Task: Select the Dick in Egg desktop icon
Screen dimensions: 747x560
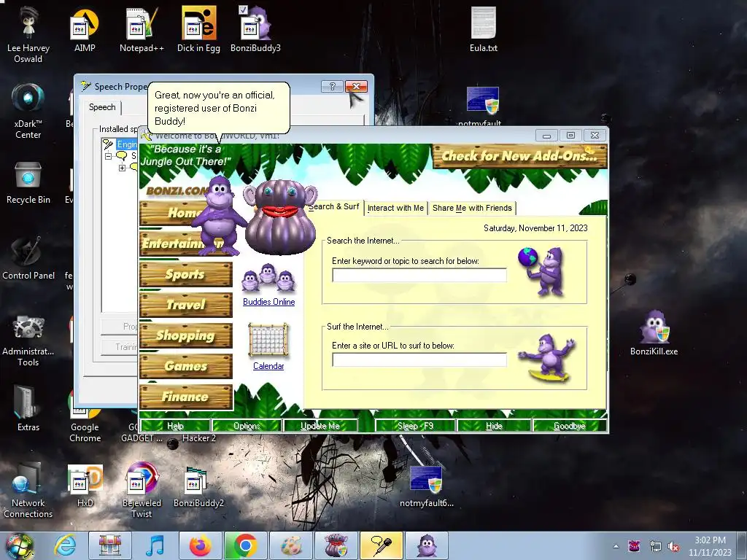Action: [x=198, y=30]
